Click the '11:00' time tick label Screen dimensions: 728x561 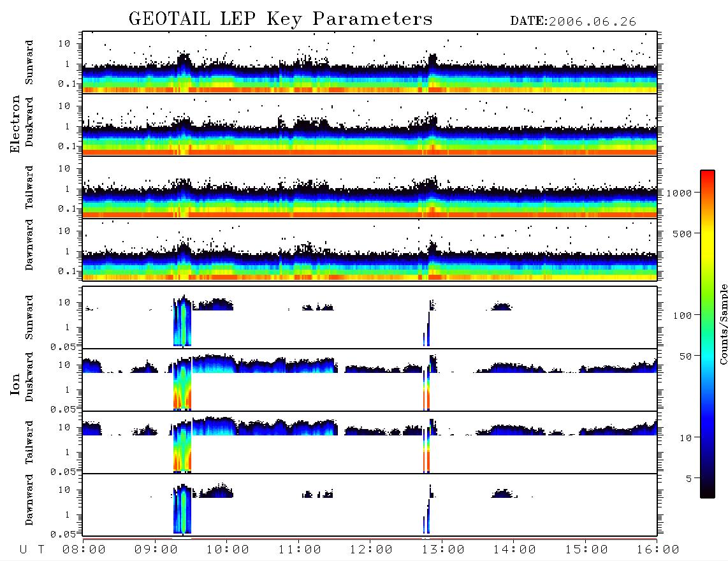click(x=300, y=550)
